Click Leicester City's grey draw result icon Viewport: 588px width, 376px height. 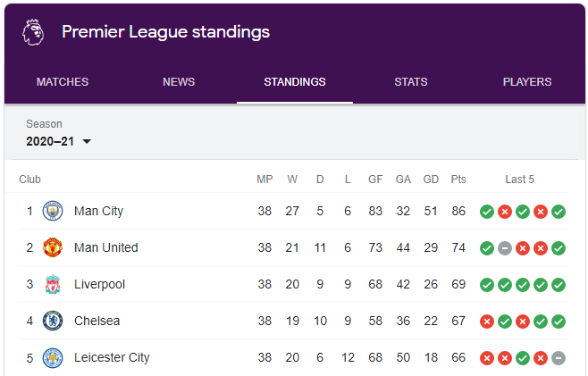(559, 358)
